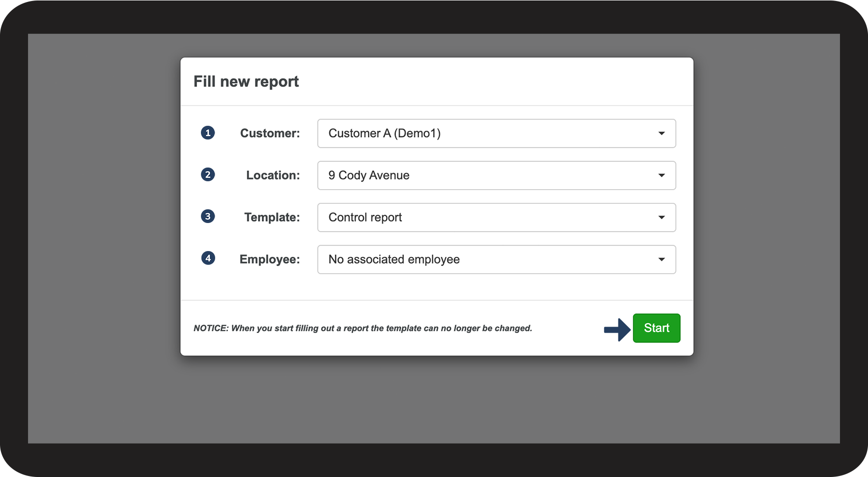Image resolution: width=868 pixels, height=477 pixels.
Task: Click the number 4 step badge
Action: pyautogui.click(x=208, y=258)
